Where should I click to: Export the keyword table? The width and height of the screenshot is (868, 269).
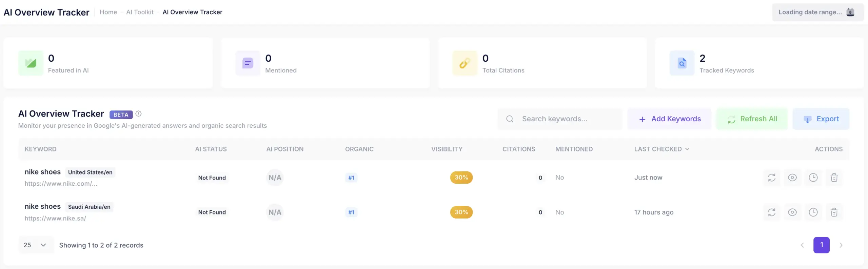821,119
